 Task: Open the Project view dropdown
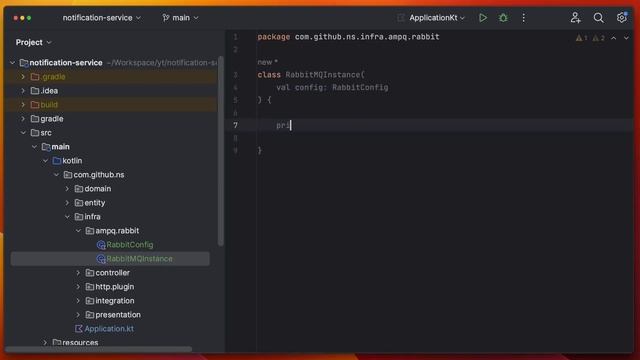tap(33, 42)
